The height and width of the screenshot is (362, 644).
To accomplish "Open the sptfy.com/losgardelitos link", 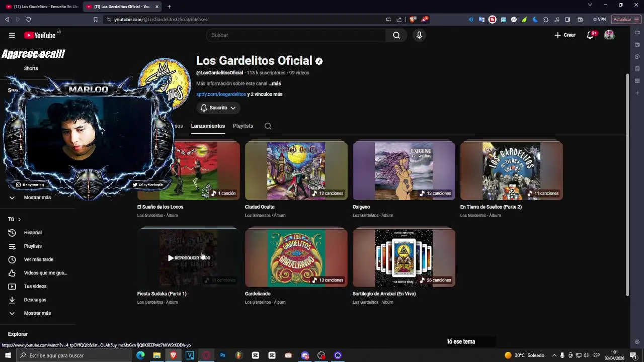I will coord(221,95).
